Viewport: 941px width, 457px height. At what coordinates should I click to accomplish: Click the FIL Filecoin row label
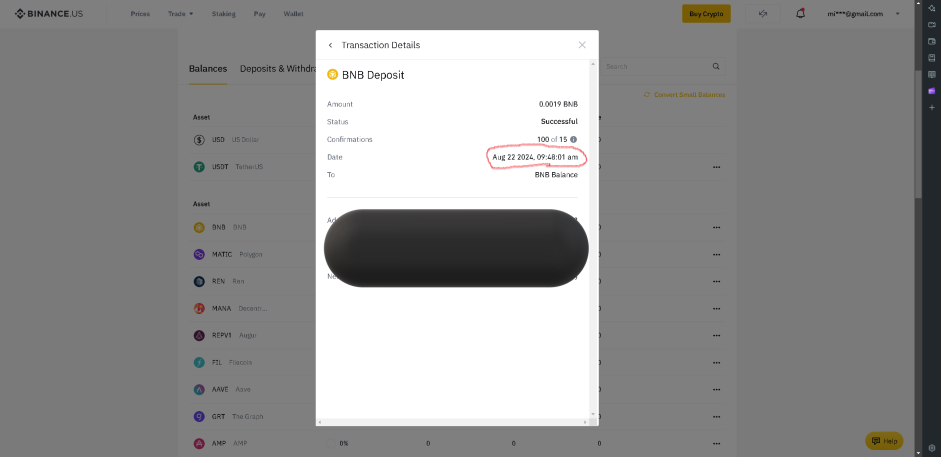point(232,362)
